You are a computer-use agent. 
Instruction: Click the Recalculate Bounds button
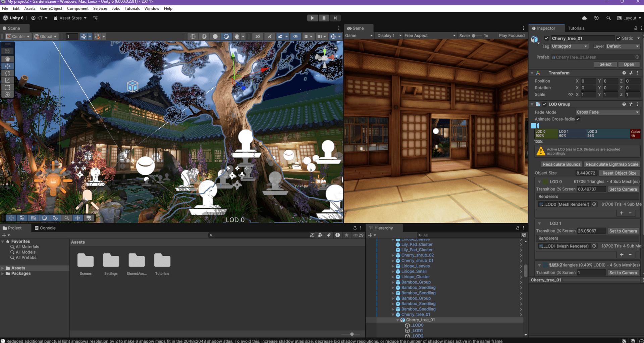(561, 164)
